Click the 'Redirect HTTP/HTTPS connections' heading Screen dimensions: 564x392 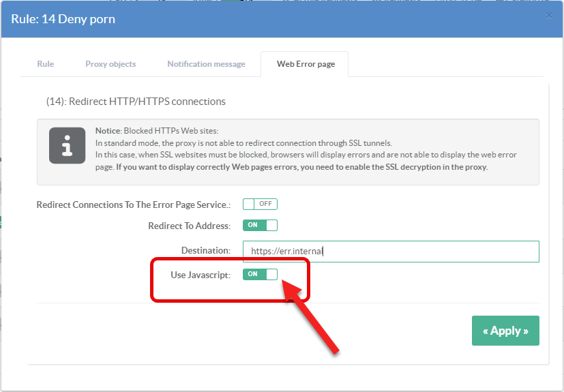point(136,102)
